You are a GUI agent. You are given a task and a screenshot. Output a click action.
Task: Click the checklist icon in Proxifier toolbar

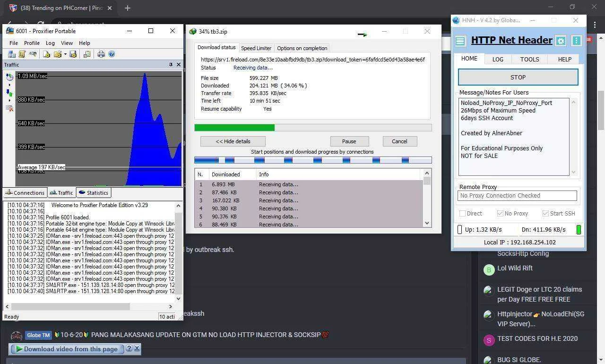pyautogui.click(x=87, y=54)
